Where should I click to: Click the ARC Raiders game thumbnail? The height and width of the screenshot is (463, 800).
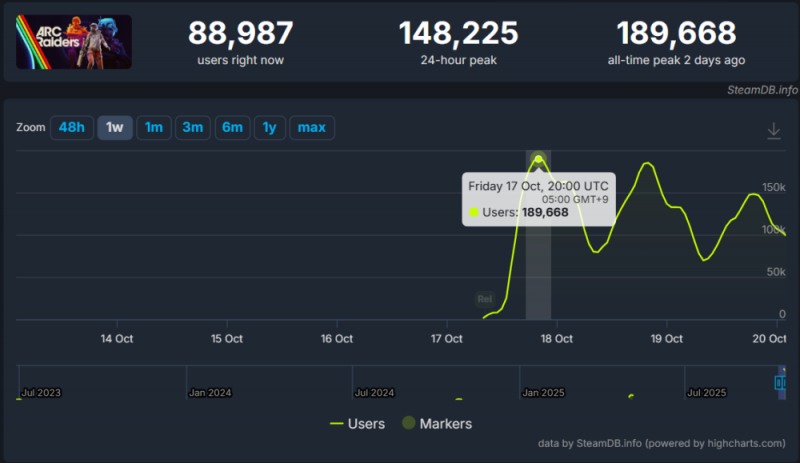74,41
